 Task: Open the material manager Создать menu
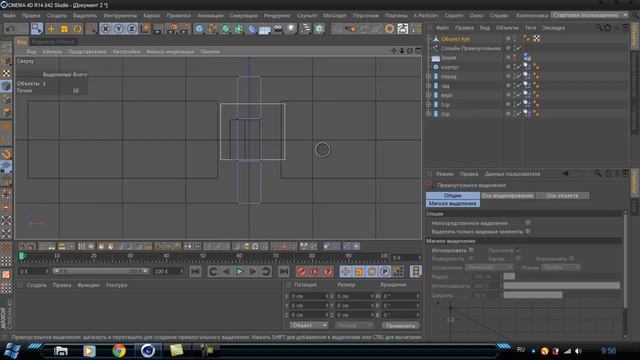coord(36,285)
